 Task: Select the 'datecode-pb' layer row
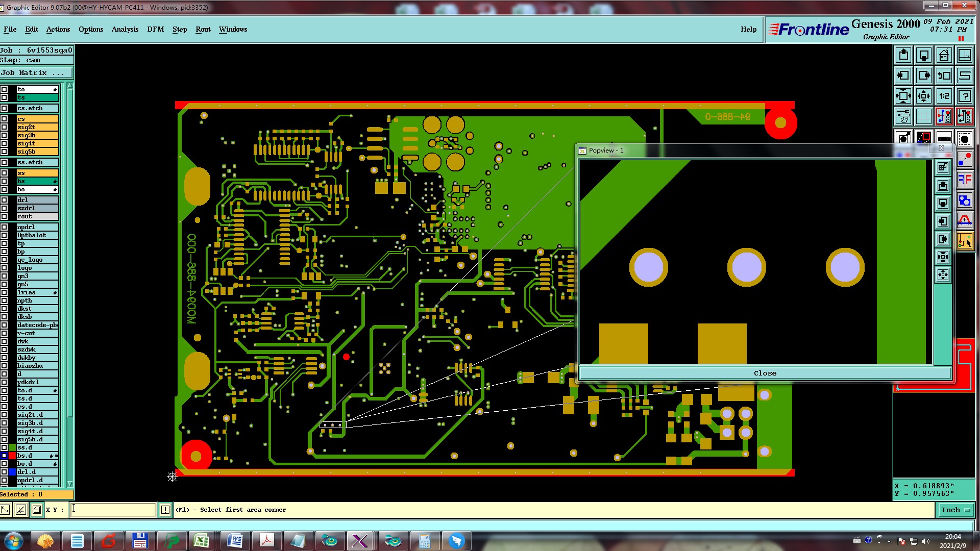point(37,325)
